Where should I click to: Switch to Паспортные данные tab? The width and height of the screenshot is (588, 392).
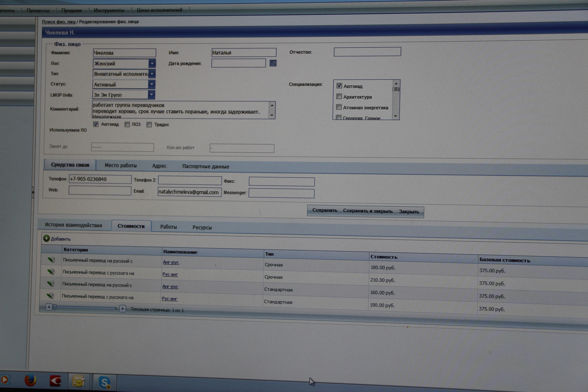206,167
